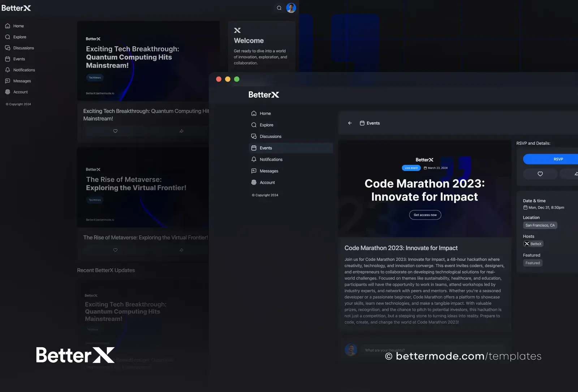Select the San Francisco, CA location tag
The height and width of the screenshot is (392, 578).
point(540,225)
